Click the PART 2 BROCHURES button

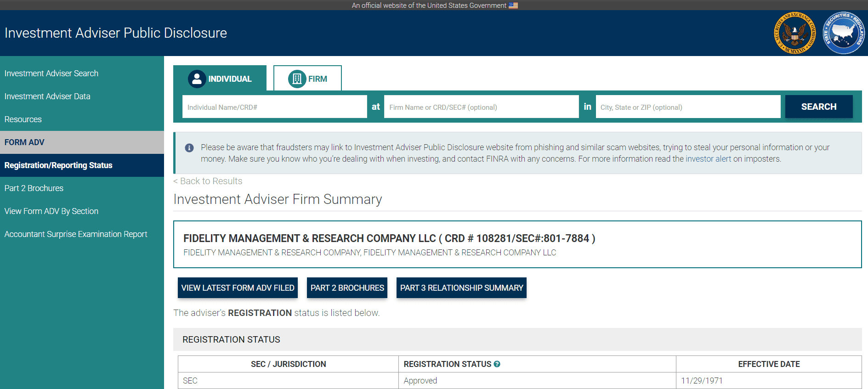pos(347,288)
